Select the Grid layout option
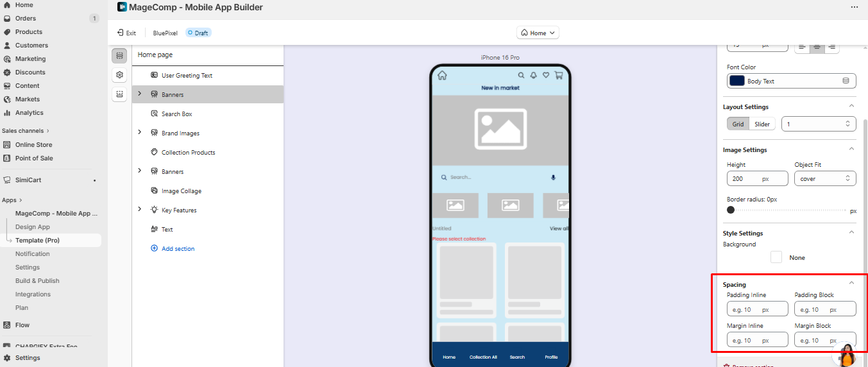Screen dimensions: 868x367 (738, 124)
